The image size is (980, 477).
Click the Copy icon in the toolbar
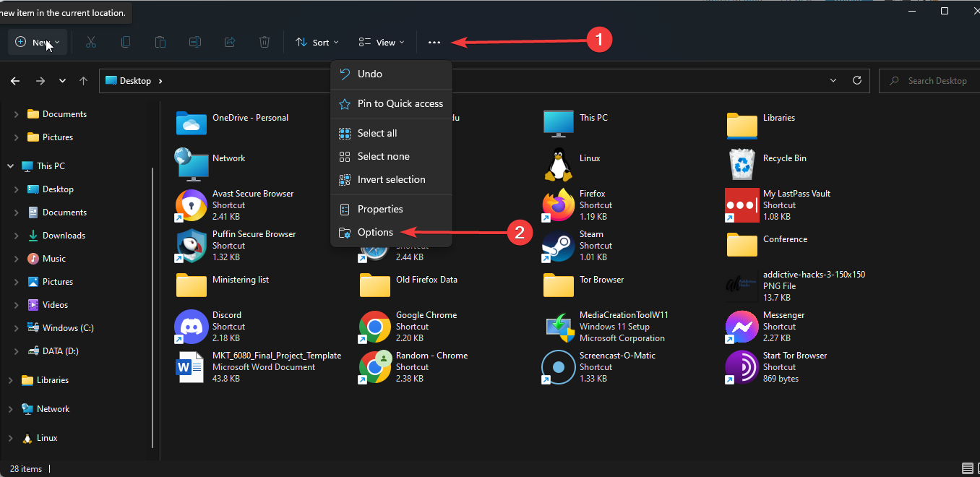pos(126,43)
